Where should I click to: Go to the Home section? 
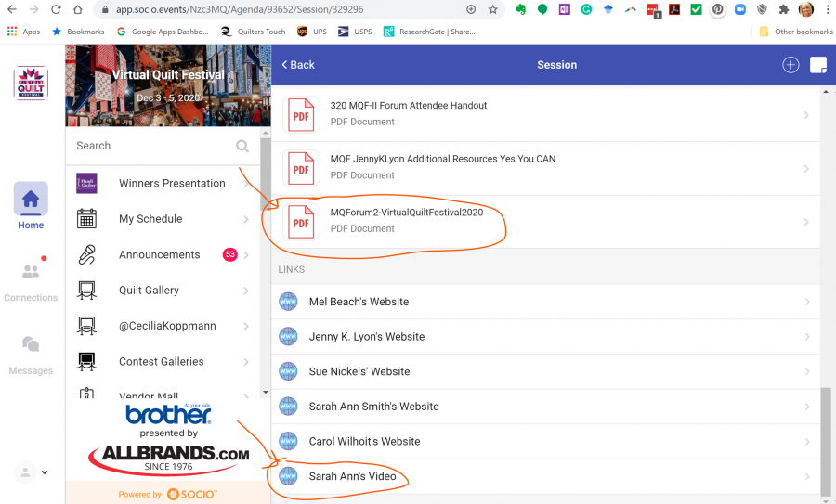point(31,206)
